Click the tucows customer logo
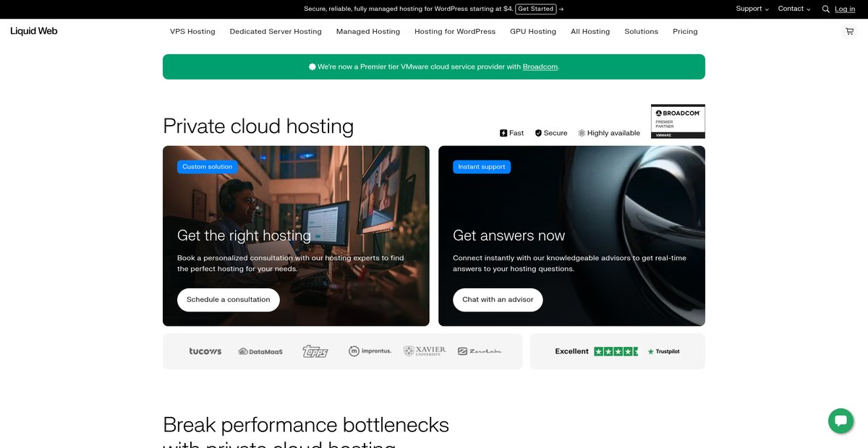 (x=205, y=351)
